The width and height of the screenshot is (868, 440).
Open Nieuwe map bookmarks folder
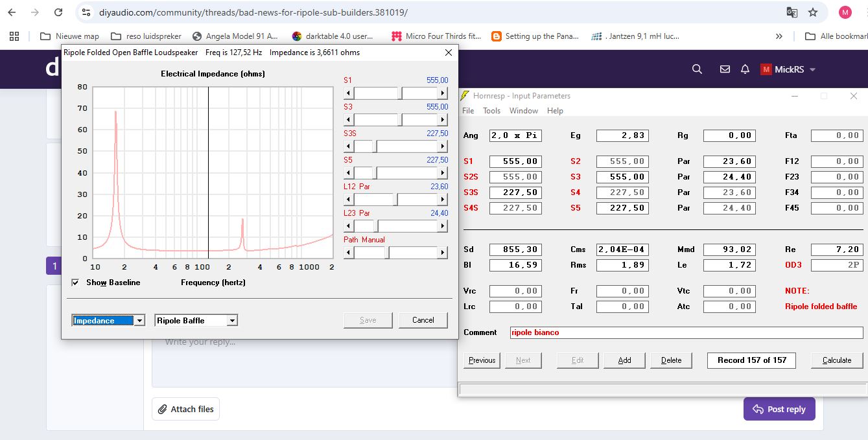(69, 36)
